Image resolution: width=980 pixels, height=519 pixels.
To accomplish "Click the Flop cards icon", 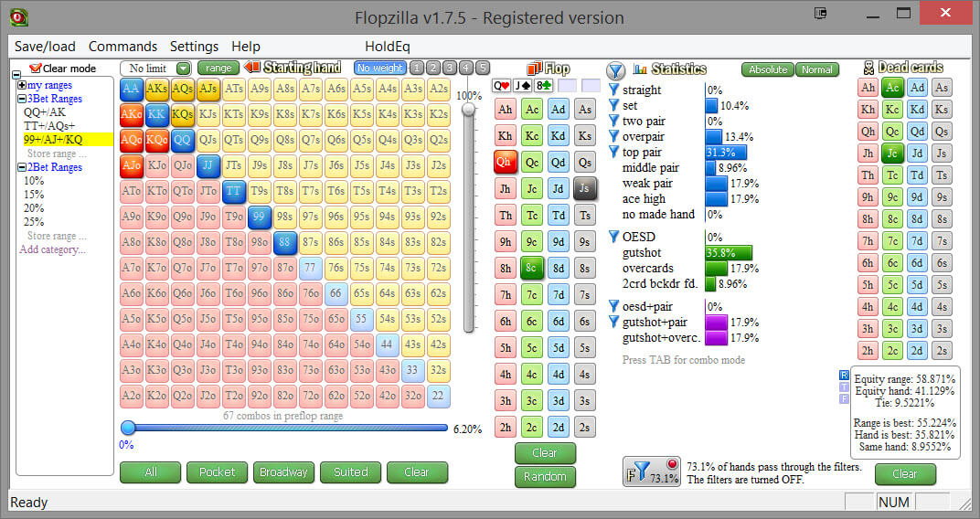I will point(535,69).
